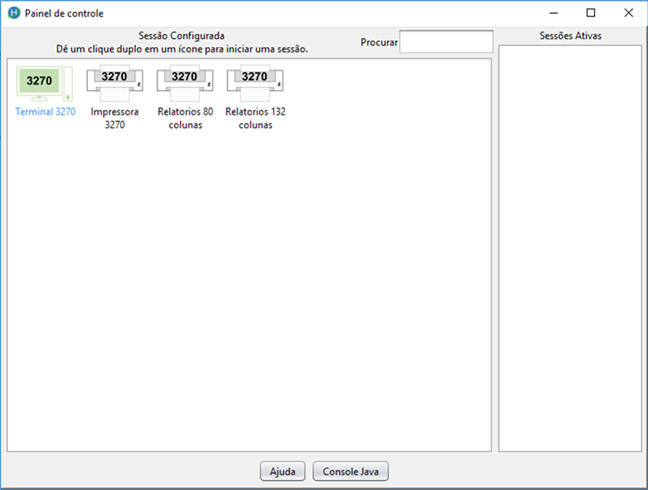This screenshot has width=648, height=490.
Task: Click the 'Relatorios 132 colunas' text label
Action: pos(255,118)
